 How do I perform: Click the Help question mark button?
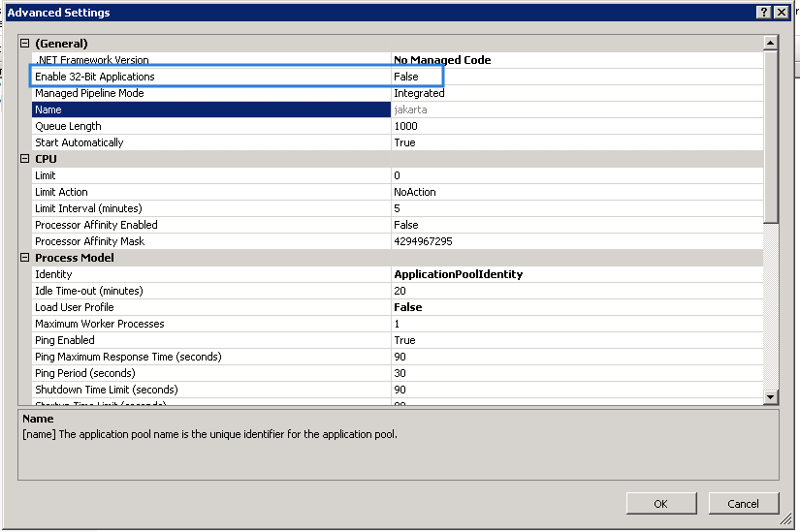pos(764,12)
